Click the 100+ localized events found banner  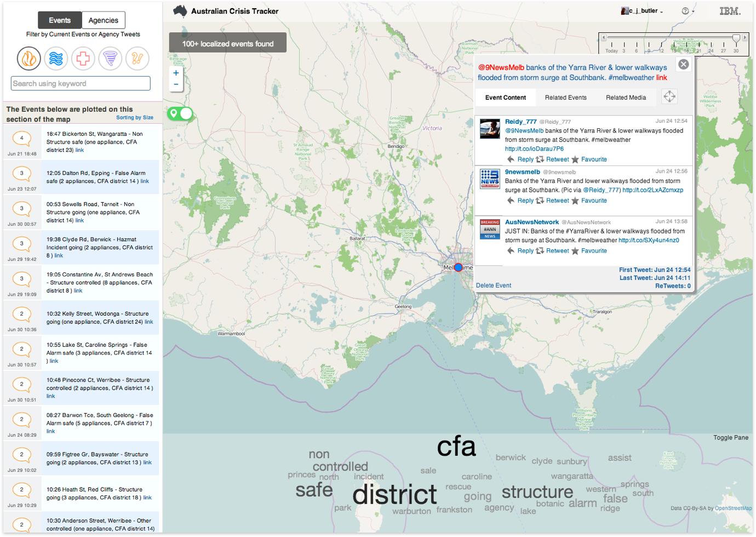click(228, 43)
